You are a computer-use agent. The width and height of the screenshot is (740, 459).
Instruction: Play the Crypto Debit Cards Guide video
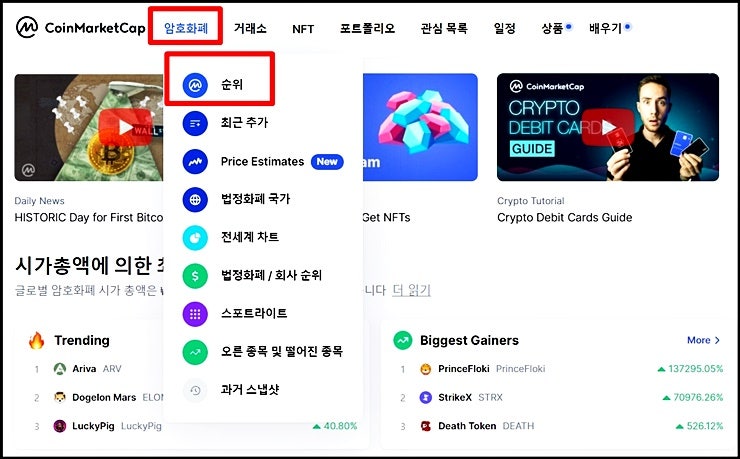tap(608, 127)
